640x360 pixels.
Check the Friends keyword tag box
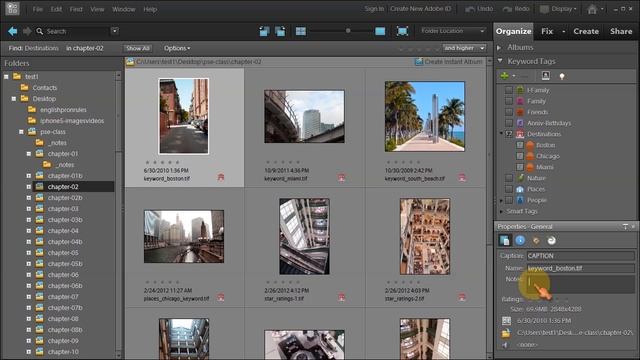[x=509, y=112]
